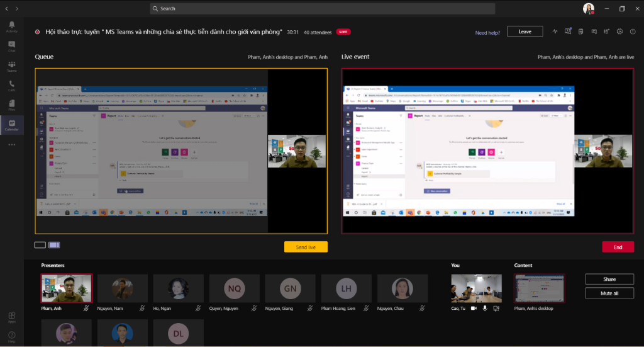Select the DL presenter tile
This screenshot has height=347, width=644.
coord(178,333)
